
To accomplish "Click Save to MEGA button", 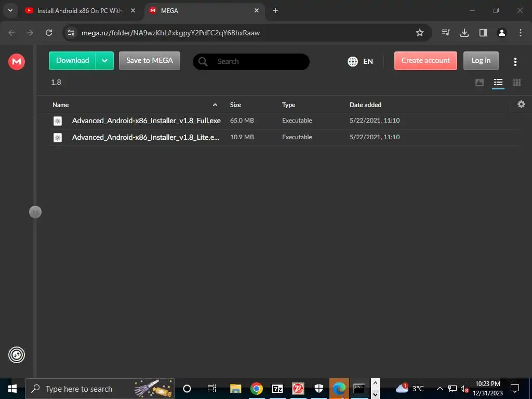I will point(149,61).
